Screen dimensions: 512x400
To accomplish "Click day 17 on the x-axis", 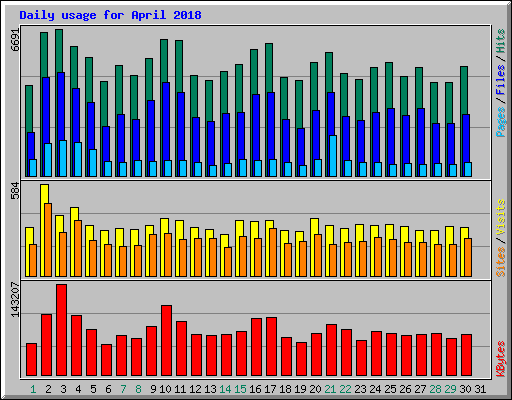I will (270, 389).
